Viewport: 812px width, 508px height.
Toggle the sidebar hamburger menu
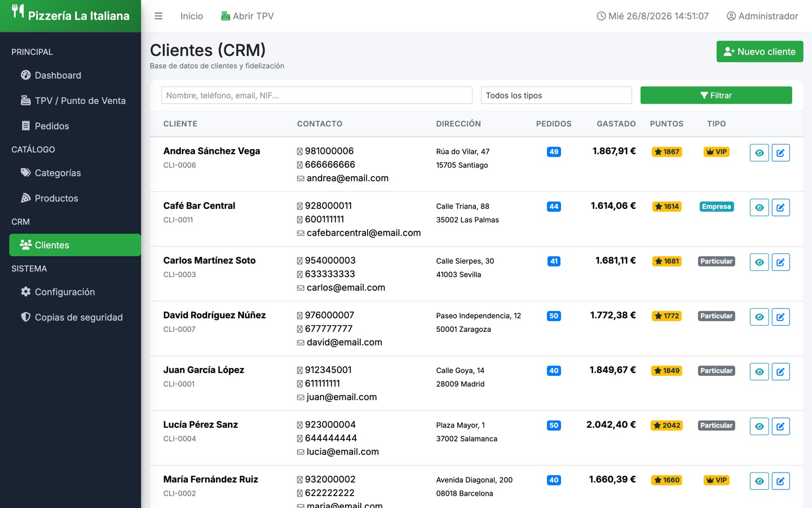[x=158, y=16]
